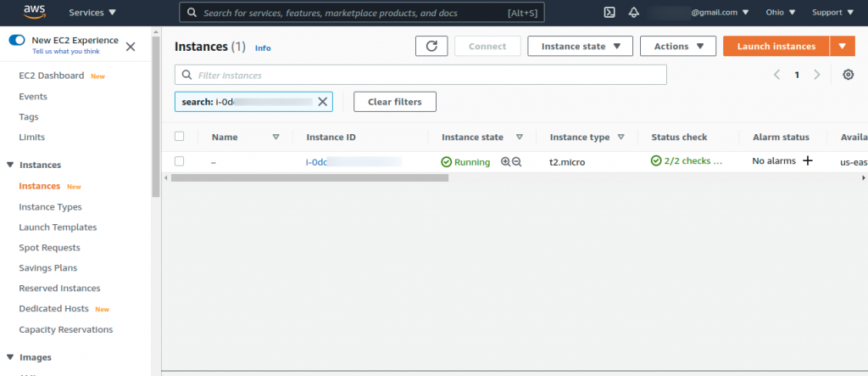Open the Services dropdown menu
The width and height of the screenshot is (868, 376).
(x=92, y=12)
